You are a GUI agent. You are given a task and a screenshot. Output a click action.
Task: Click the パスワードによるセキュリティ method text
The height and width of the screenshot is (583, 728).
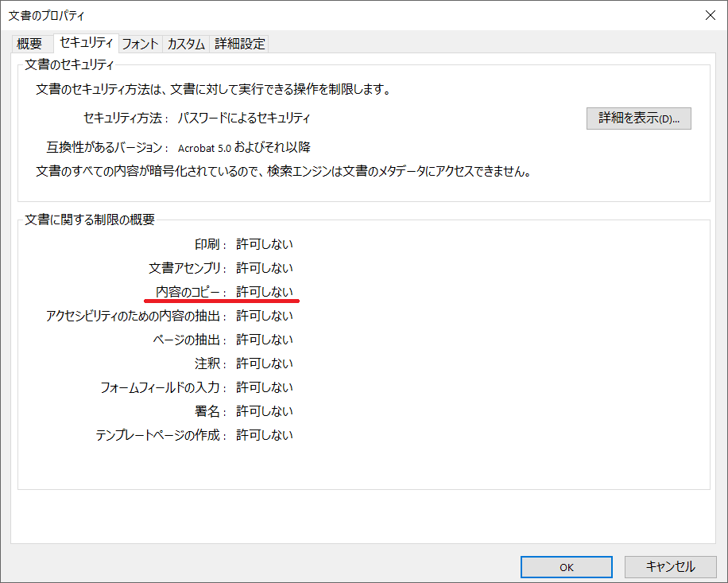coord(244,119)
